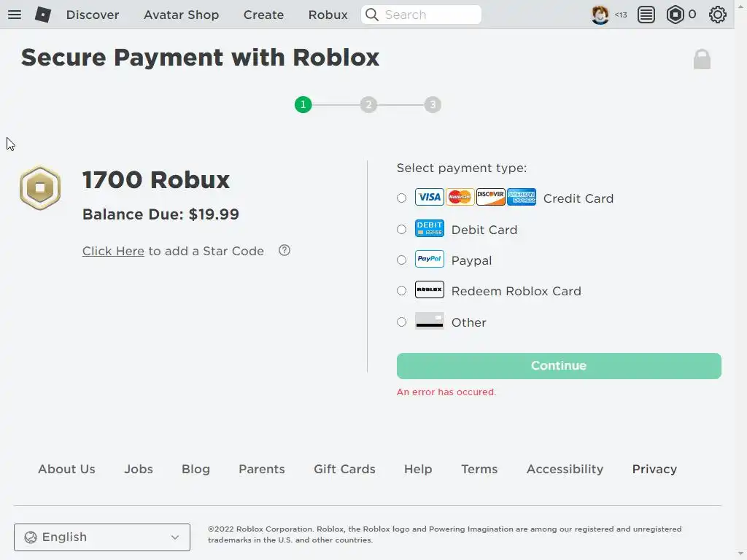Viewport: 747px width, 560px height.
Task: Click the Debit Card label text
Action: tap(484, 230)
